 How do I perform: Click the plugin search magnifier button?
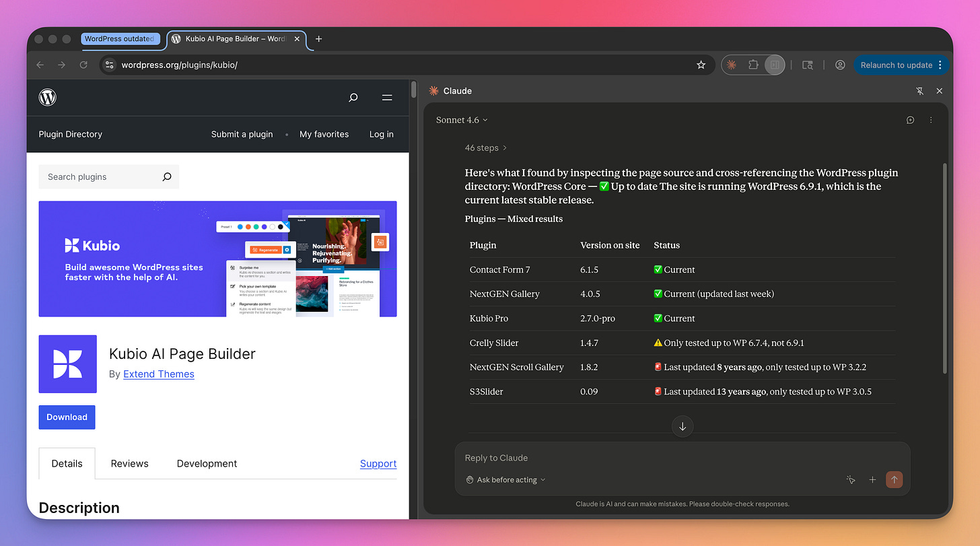point(167,177)
